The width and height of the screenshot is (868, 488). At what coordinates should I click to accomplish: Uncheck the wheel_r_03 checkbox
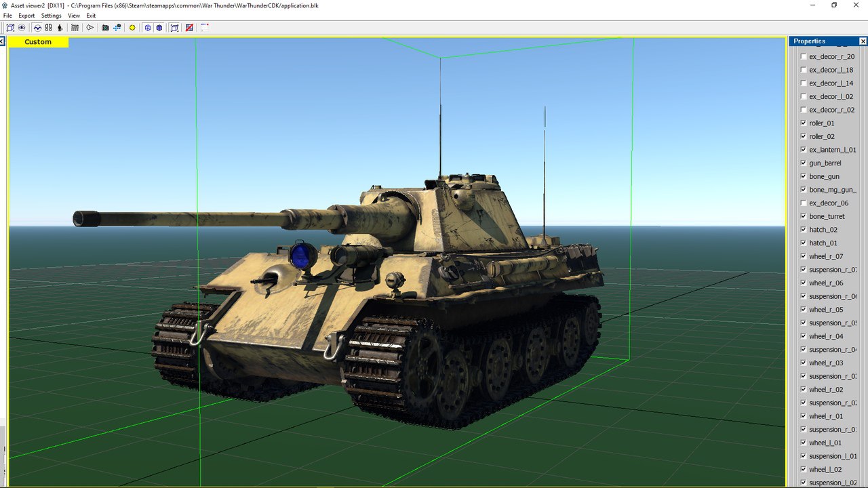(804, 363)
